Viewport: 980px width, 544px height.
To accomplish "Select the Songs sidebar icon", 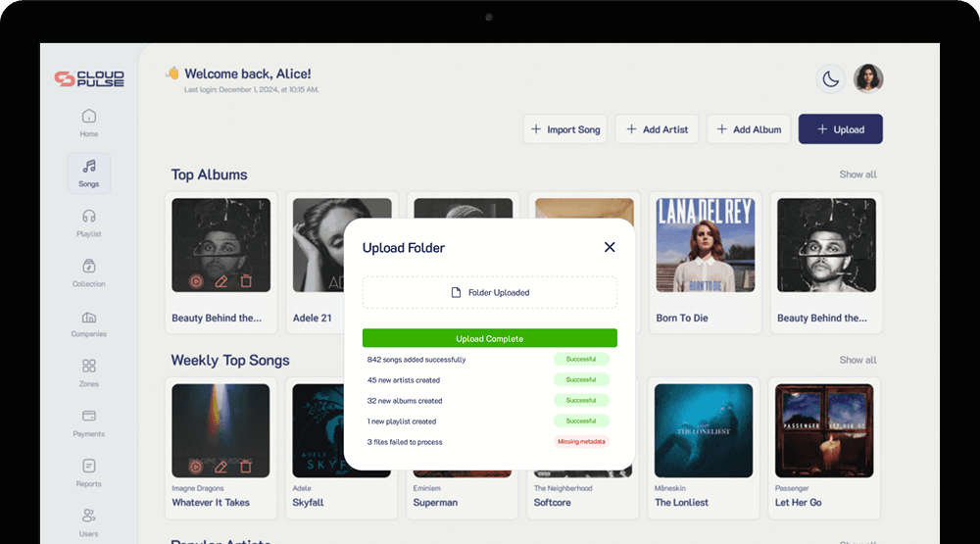I will pos(89,173).
